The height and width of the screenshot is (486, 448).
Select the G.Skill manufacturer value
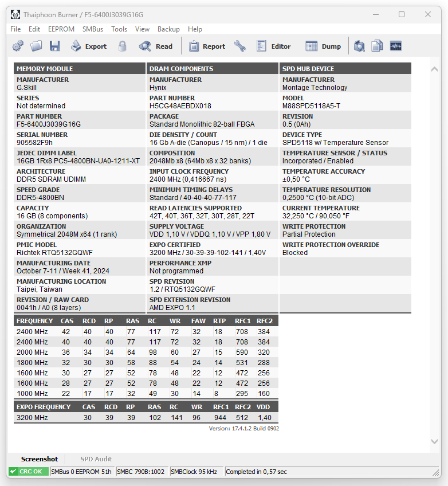(x=26, y=88)
